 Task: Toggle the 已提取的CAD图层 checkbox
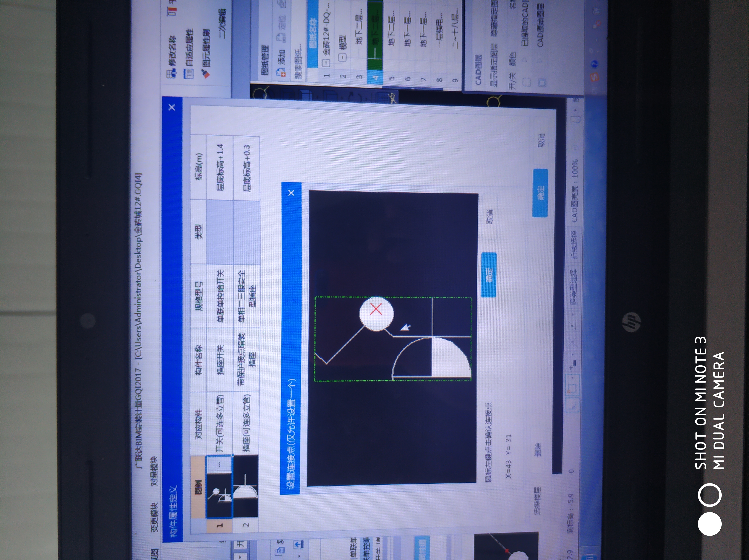526,82
